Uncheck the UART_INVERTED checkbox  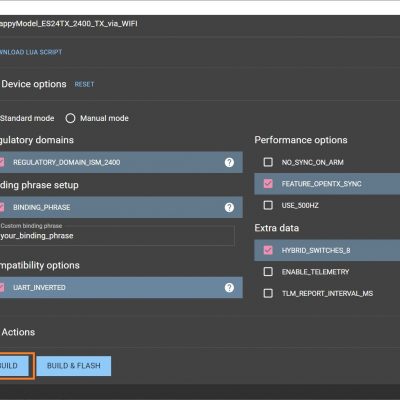[x=2, y=288]
